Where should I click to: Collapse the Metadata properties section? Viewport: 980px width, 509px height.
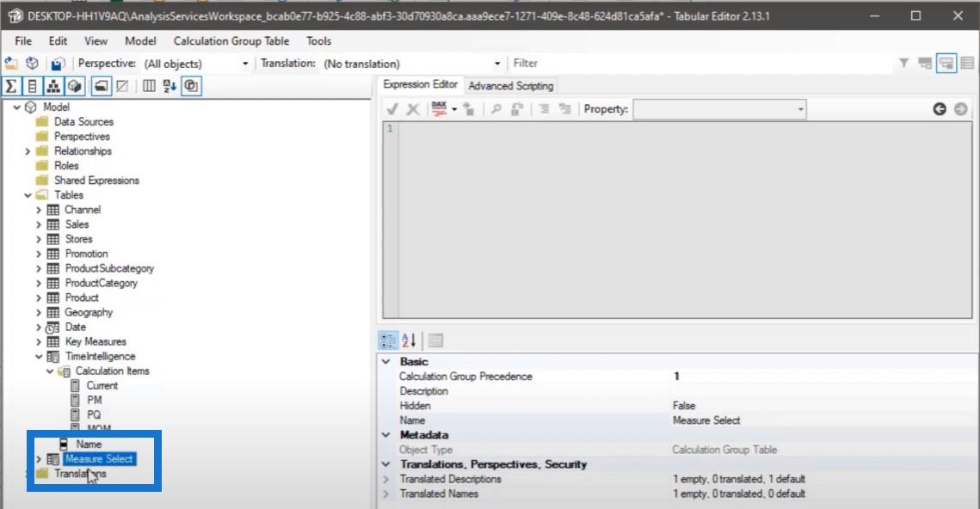(386, 435)
